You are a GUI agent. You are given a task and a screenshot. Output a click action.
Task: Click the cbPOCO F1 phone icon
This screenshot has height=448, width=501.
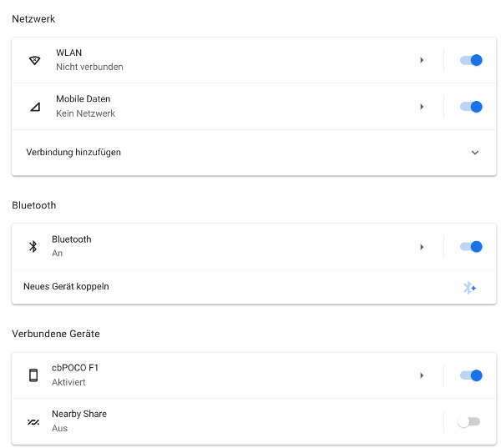pos(33,375)
